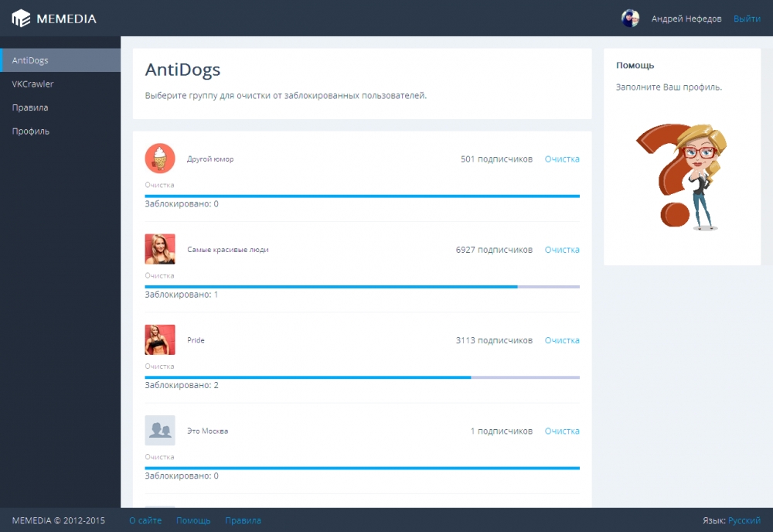Click the Выйти logout link
The image size is (773, 532).
point(747,19)
